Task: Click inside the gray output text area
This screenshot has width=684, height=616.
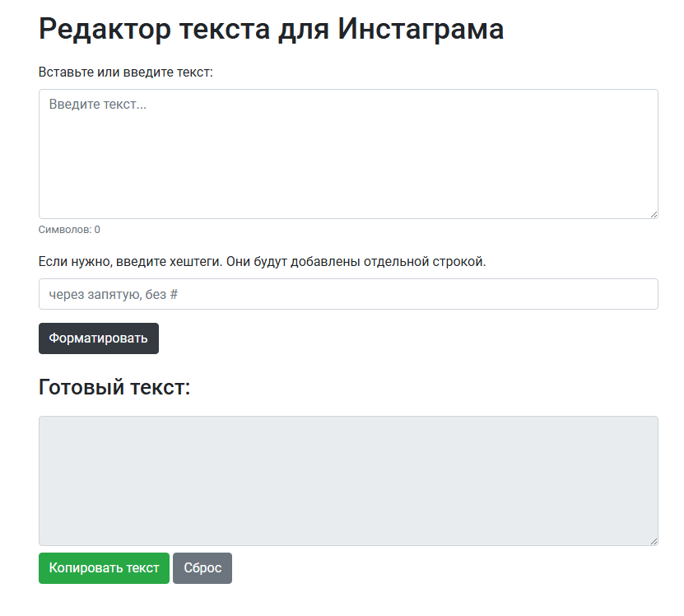Action: 348,480
